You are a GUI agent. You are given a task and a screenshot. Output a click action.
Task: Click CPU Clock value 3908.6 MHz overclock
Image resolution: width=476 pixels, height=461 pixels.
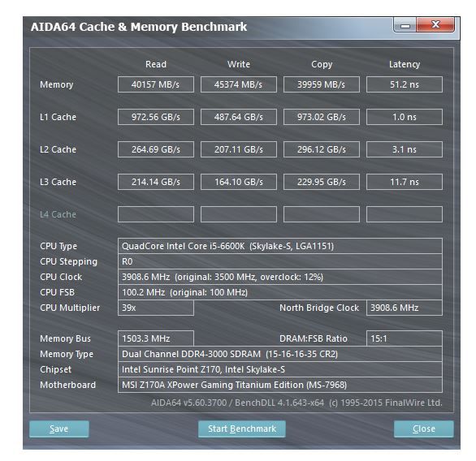[280, 277]
